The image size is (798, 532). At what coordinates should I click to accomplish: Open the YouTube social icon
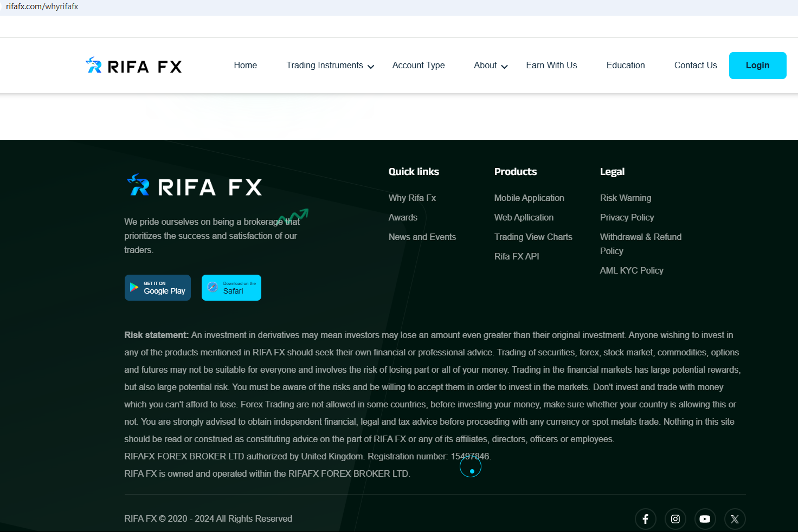[x=705, y=519]
